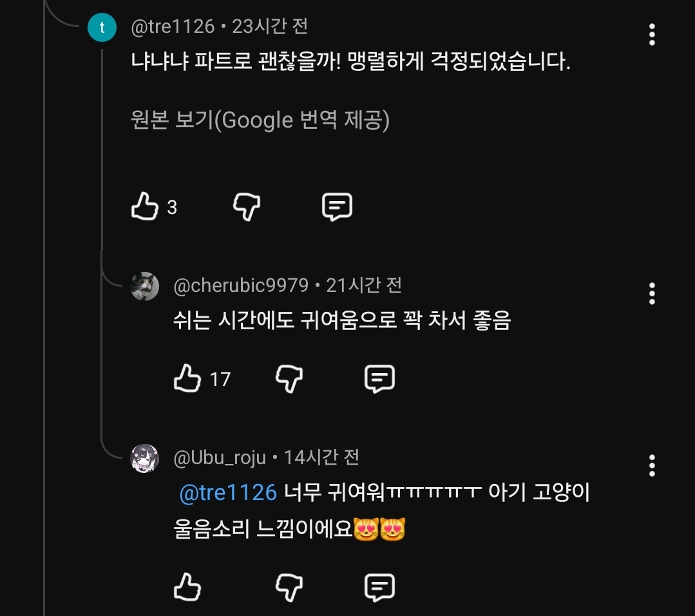Tap '원본 보기(Google 번역 제공)' link
695x616 pixels.
260,120
